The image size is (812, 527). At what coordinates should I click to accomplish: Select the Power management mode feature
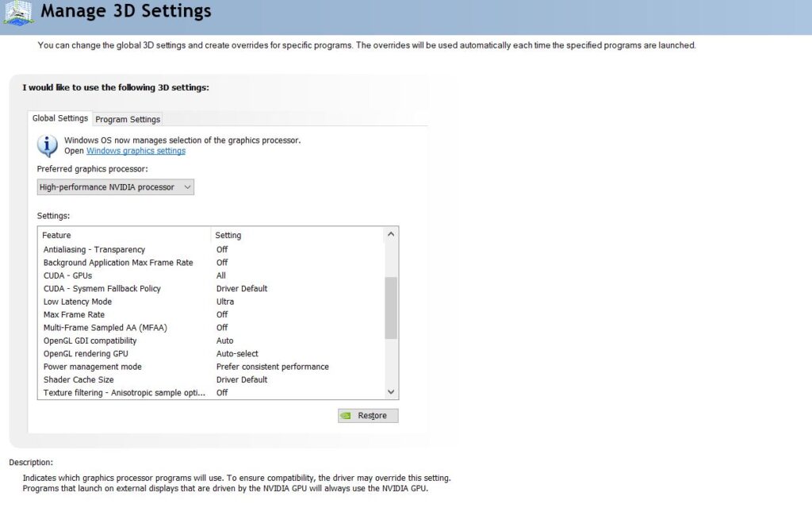click(93, 367)
